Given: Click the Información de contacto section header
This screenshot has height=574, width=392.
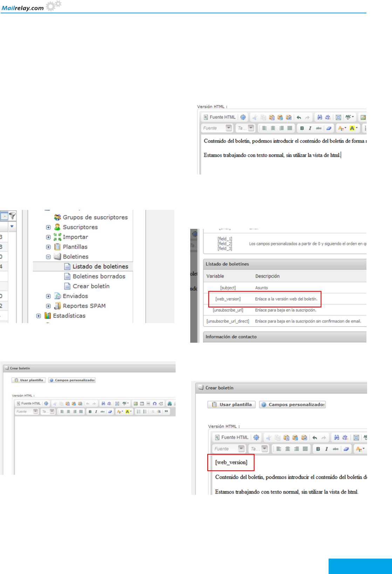Looking at the screenshot, I should click(x=285, y=337).
